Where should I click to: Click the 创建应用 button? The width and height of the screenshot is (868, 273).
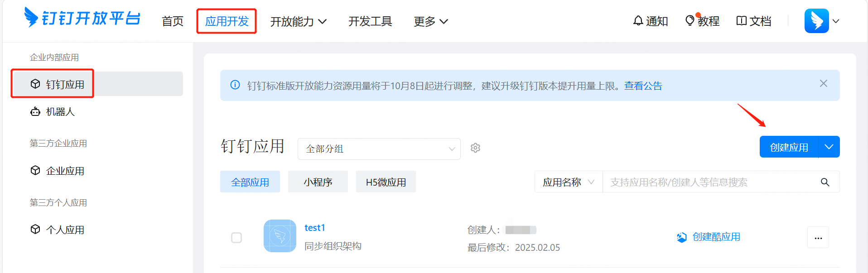[789, 147]
